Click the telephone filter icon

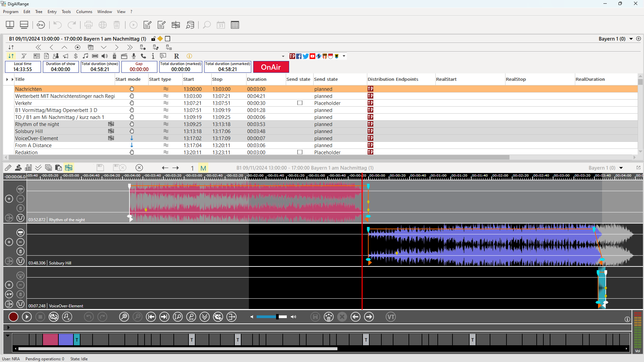coord(143,56)
